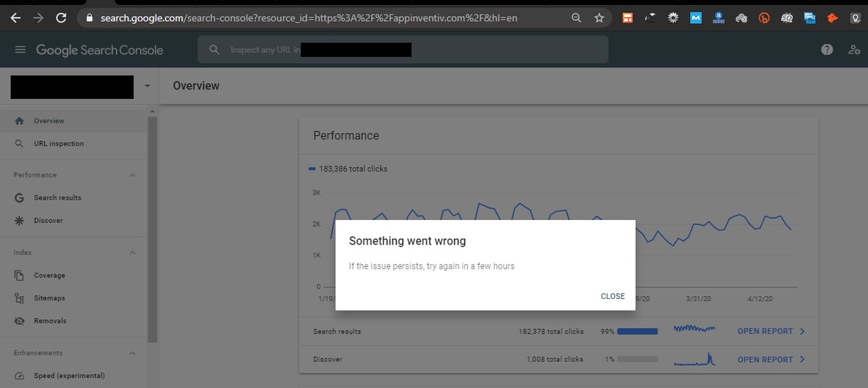Collapse the Enhancements sidebar section
868x388 pixels.
click(132, 353)
